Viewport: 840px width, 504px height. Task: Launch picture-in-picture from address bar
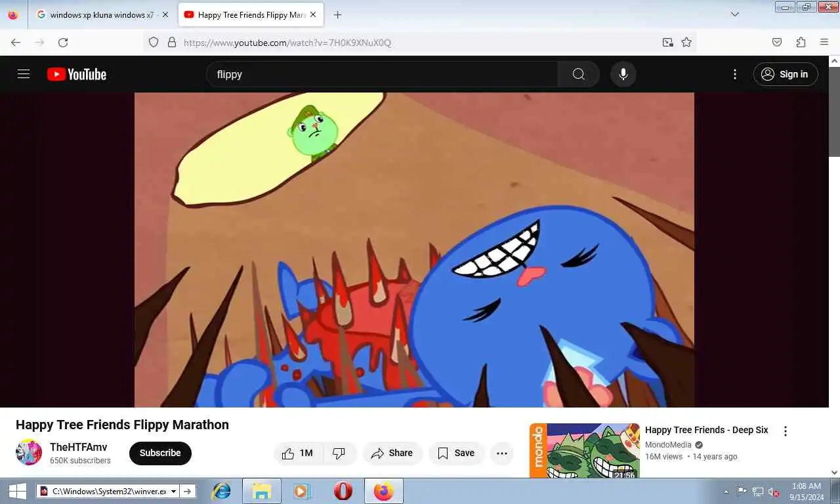(667, 42)
